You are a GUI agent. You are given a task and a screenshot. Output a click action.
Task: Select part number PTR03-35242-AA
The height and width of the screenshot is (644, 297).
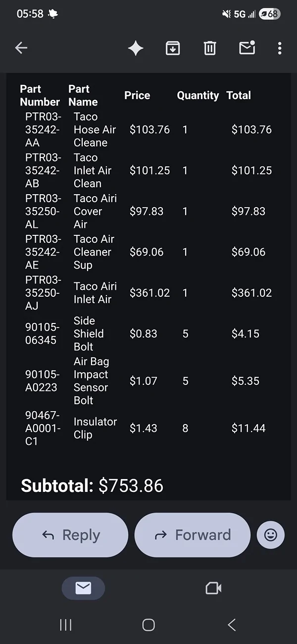click(43, 130)
